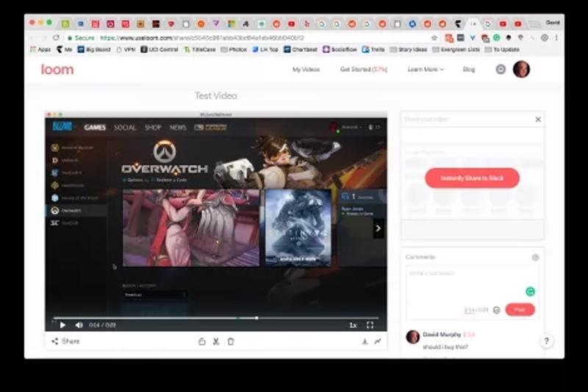Open the TitleCase bookmark
The width and height of the screenshot is (588, 392).
(199, 49)
